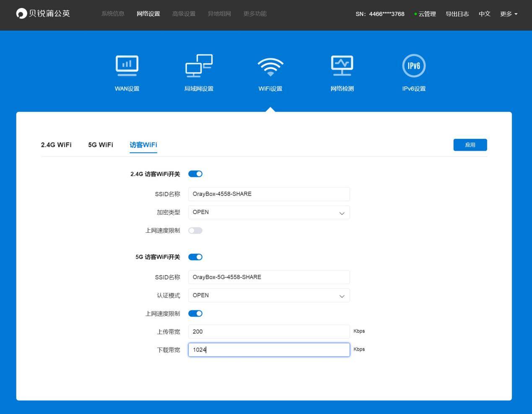Click the 贝锐蒲公英 logo
The image size is (532, 414).
43,13
